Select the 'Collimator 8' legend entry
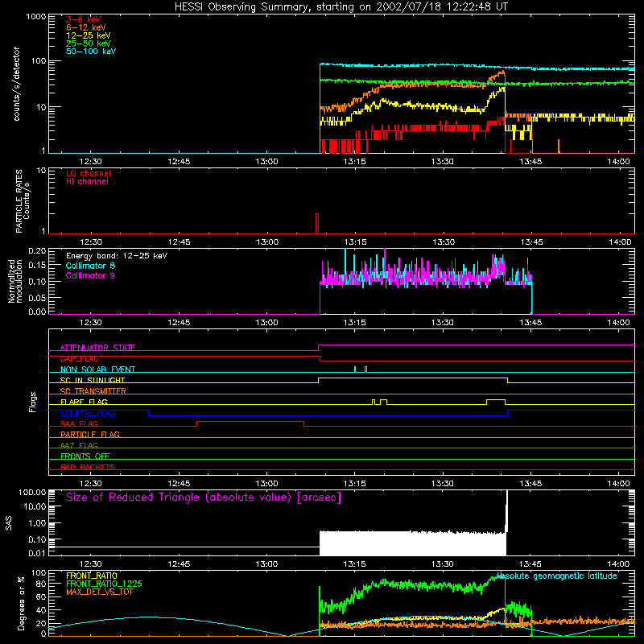Image resolution: width=644 pixels, height=644 pixels. coord(90,266)
